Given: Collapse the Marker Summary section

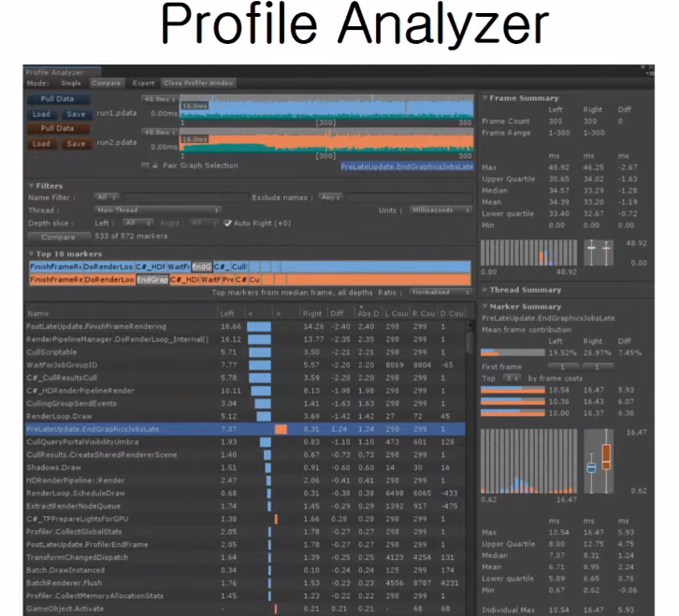Looking at the screenshot, I should coord(485,307).
